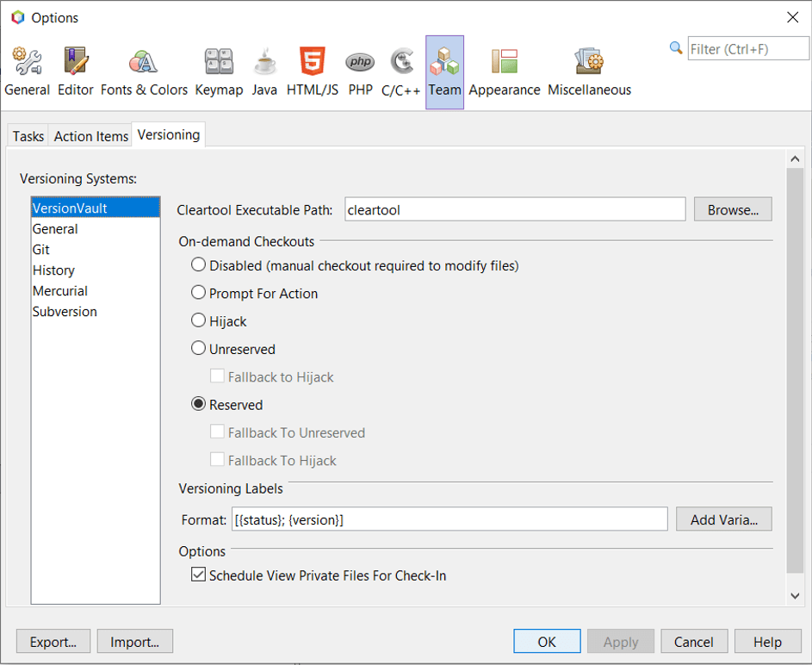Viewport: 812px width, 665px height.
Task: Open the Editor options category
Action: 76,72
